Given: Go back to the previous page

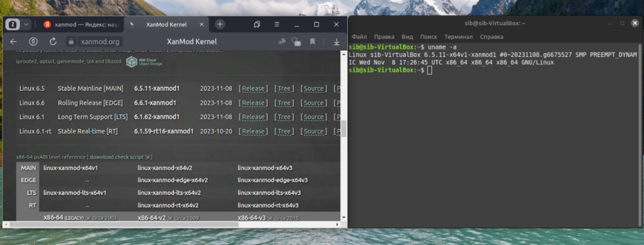Looking at the screenshot, I should pos(14,41).
